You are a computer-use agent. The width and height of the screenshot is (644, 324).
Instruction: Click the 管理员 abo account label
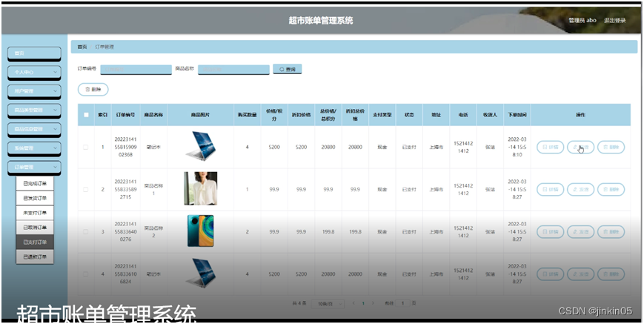[x=582, y=21]
